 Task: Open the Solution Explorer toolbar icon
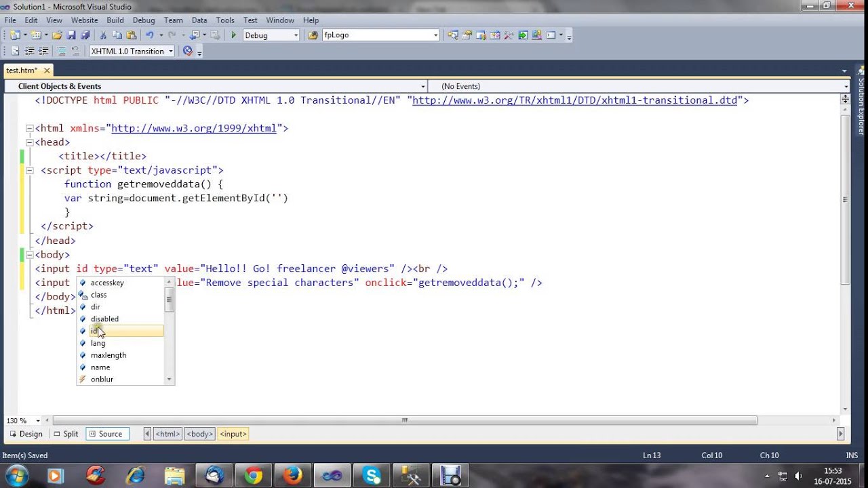pyautogui.click(x=452, y=35)
